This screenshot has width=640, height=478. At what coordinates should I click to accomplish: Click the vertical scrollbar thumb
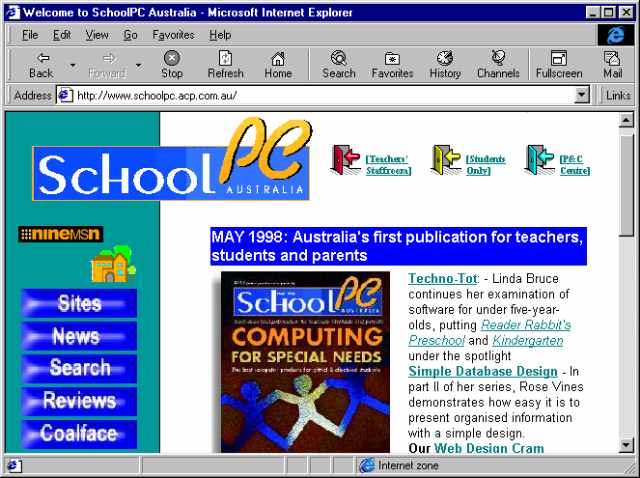coord(626,186)
